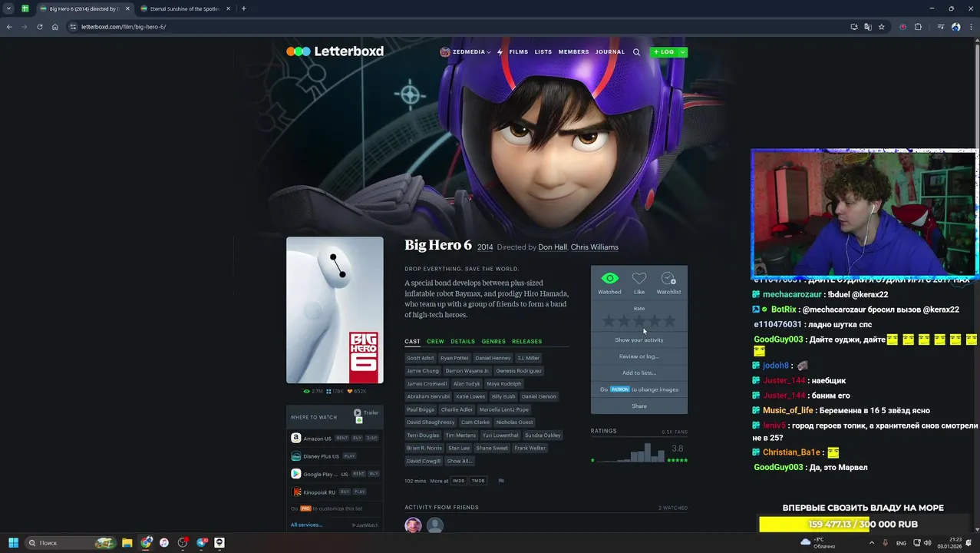Click Amazon US RENT button
The height and width of the screenshot is (553, 980).
(x=342, y=438)
